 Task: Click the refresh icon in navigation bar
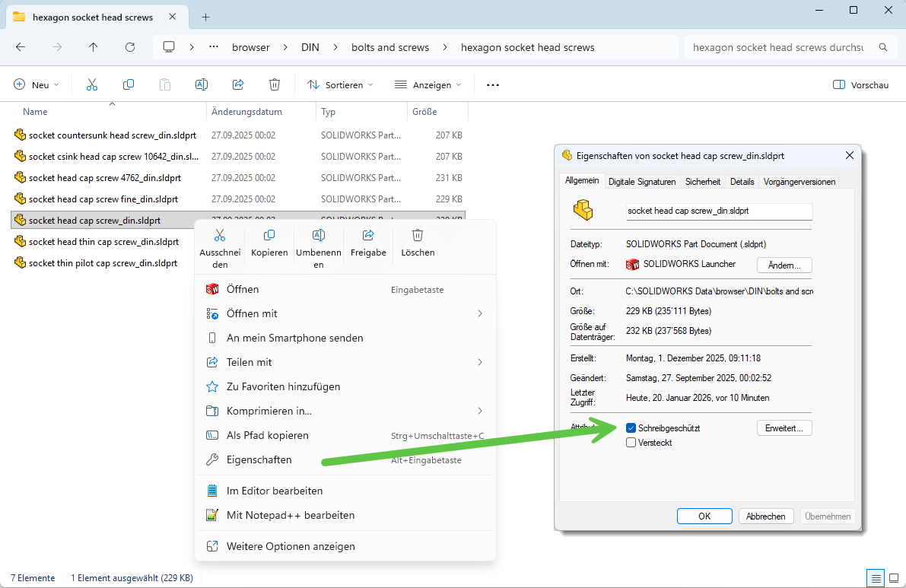130,47
